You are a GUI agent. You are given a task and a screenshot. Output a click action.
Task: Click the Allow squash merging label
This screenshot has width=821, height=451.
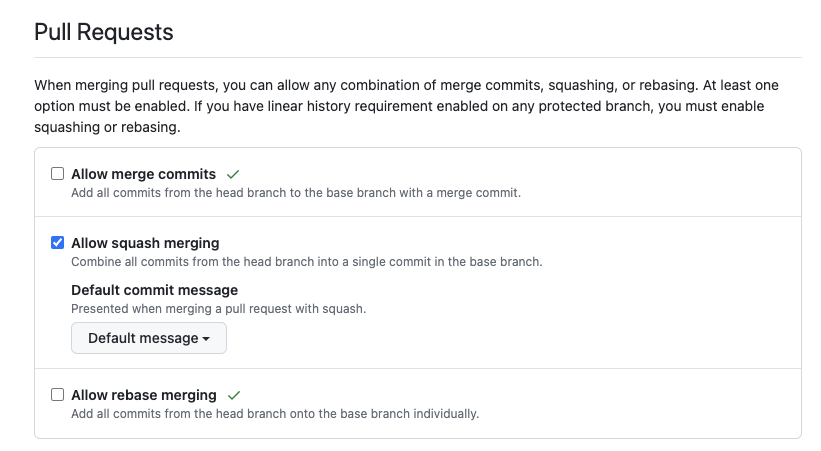[x=145, y=243]
